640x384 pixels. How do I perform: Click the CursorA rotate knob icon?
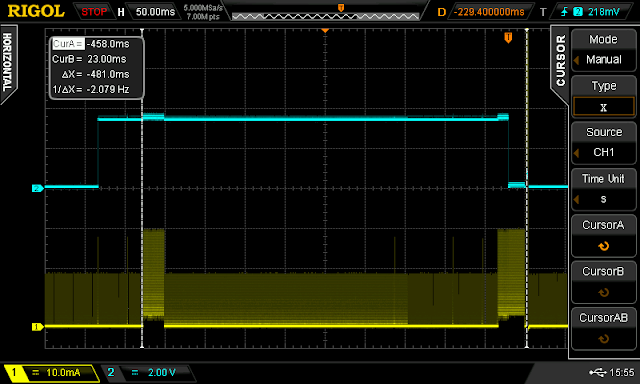point(603,246)
